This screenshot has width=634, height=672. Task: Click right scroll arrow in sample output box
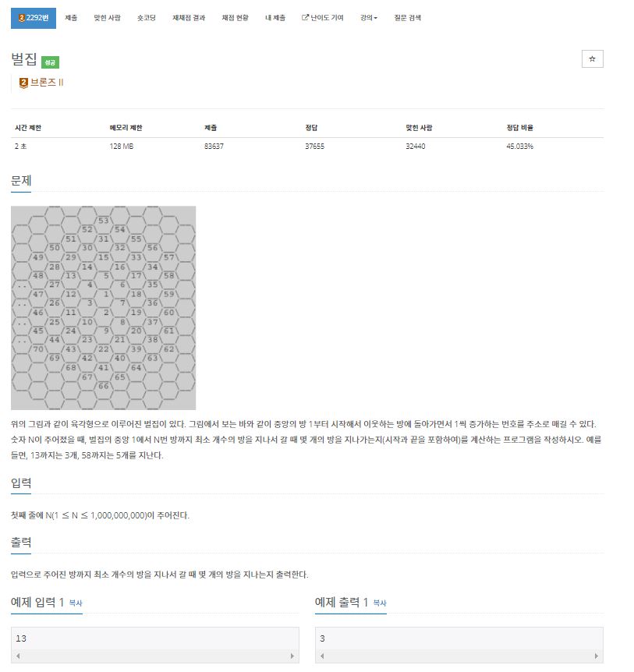(597, 656)
